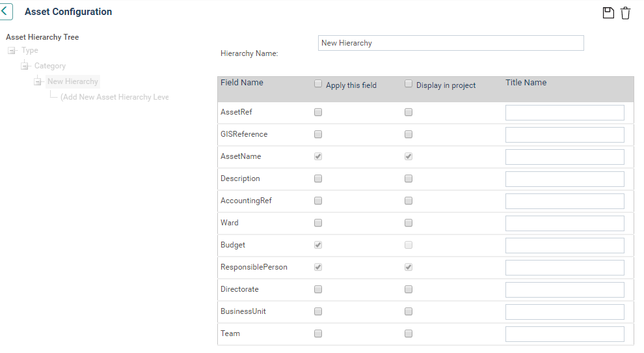Enable Apply this field for AssetRef
This screenshot has width=644, height=353.
tap(318, 112)
